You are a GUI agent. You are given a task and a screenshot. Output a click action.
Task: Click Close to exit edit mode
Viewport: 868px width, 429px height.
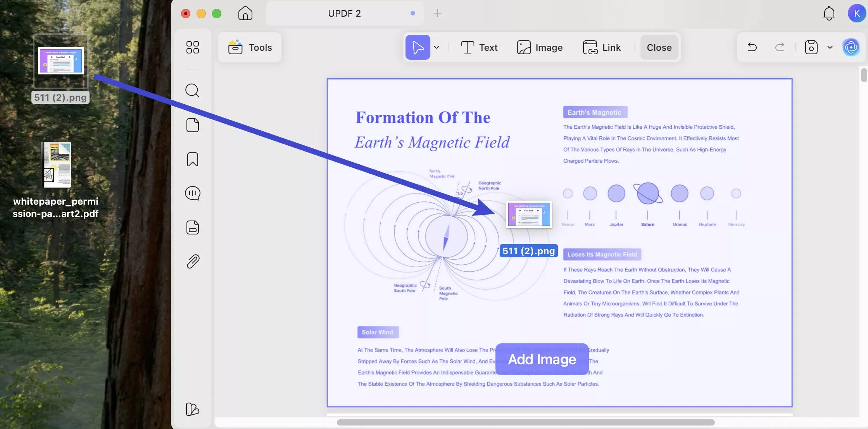pos(659,47)
